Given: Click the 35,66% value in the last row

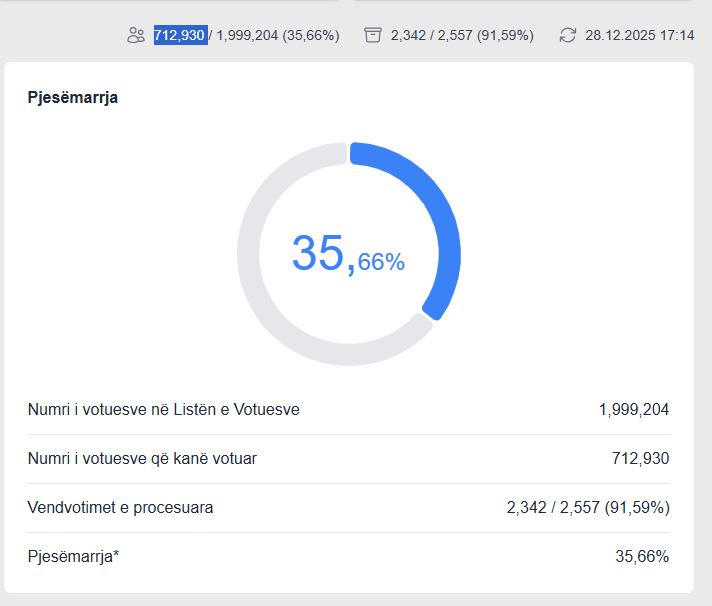Looking at the screenshot, I should [642, 556].
